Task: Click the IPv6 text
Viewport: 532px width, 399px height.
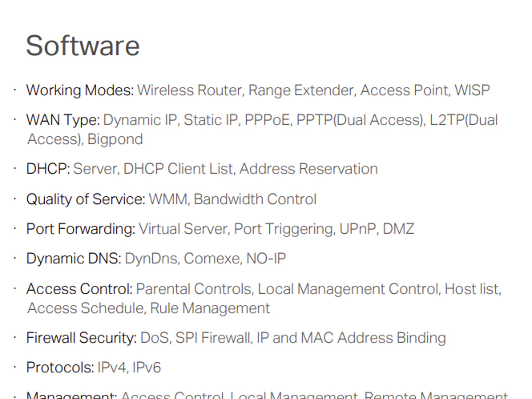Action: coord(147,367)
